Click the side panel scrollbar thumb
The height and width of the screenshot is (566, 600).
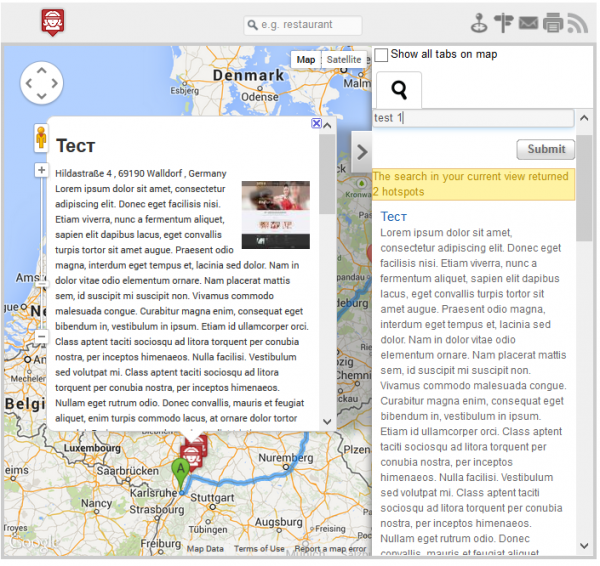click(584, 188)
